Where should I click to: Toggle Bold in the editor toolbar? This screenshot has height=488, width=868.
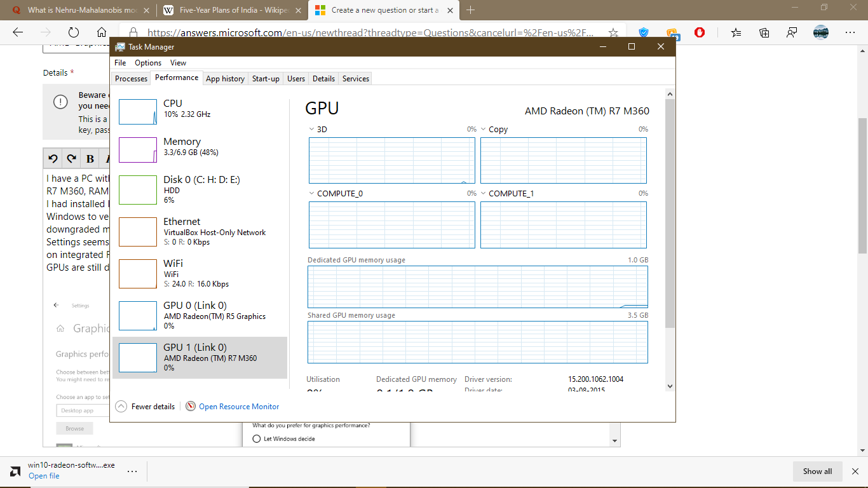click(x=90, y=158)
